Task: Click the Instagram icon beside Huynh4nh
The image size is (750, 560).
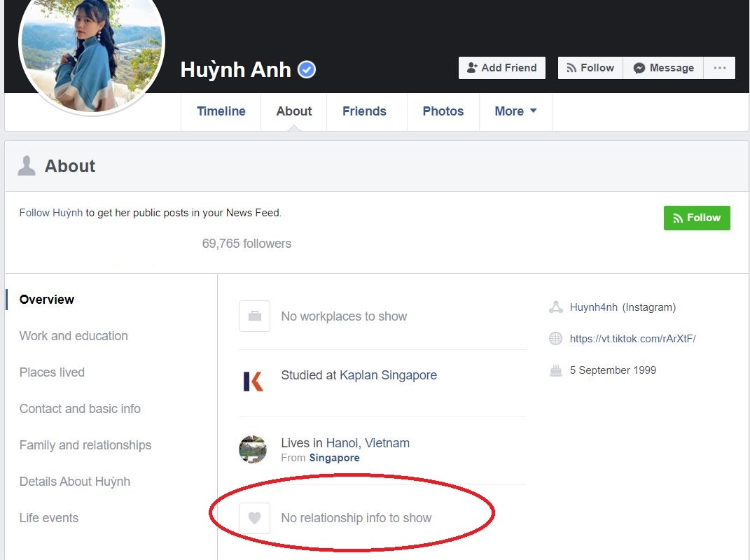Action: 555,307
